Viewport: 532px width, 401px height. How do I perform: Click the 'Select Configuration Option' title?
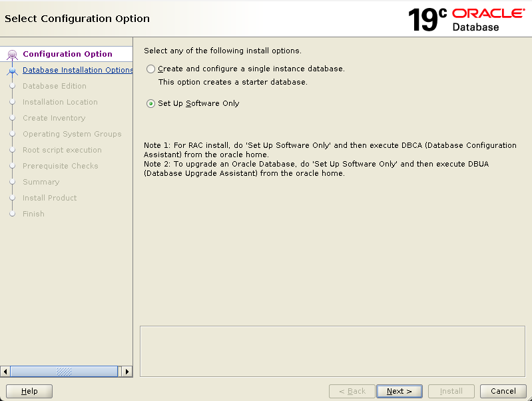coord(77,19)
